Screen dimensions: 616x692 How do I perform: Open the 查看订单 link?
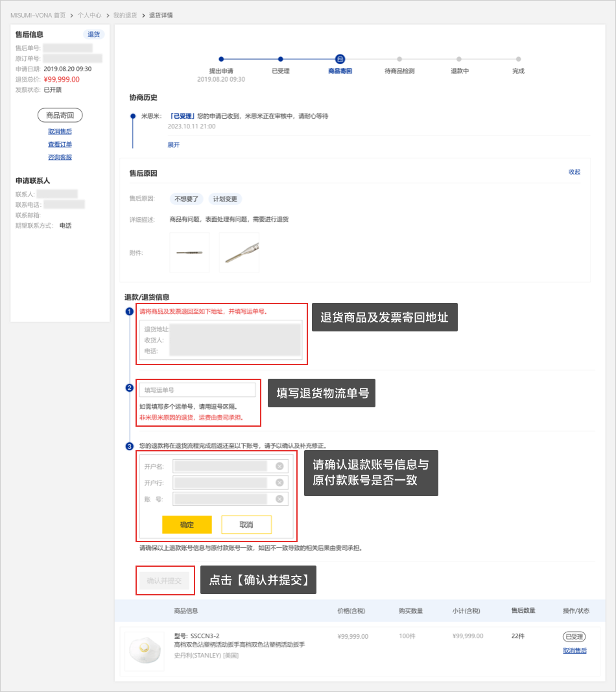[x=60, y=145]
